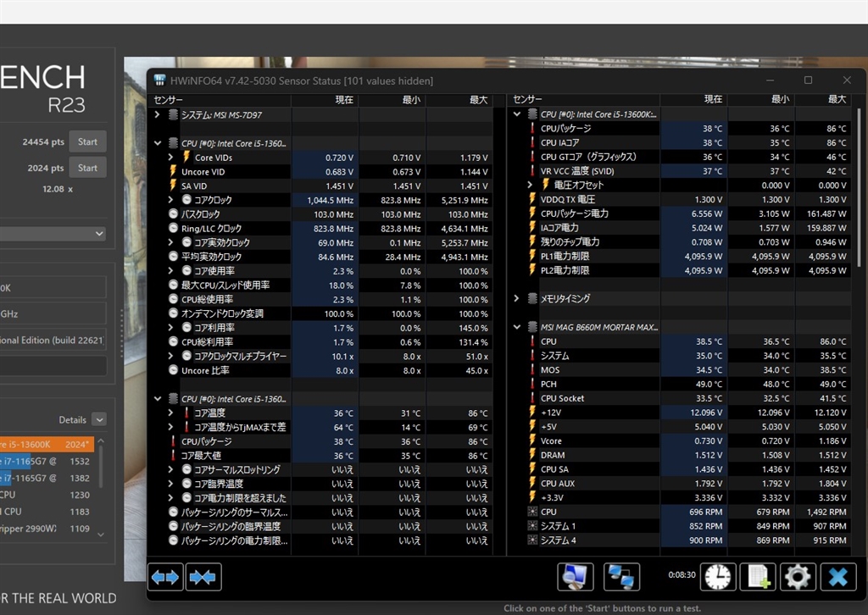868x615 pixels.
Task: Click the clock icon to reset timer
Action: click(x=718, y=577)
